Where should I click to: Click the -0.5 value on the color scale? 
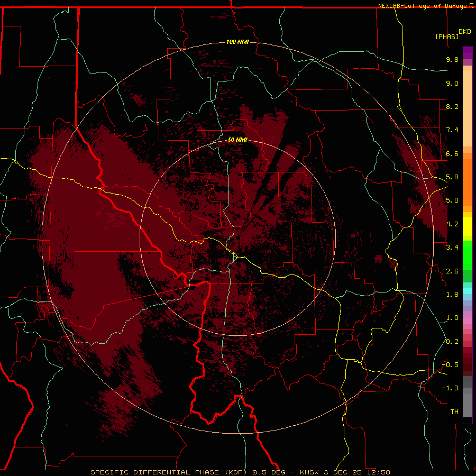[450, 365]
